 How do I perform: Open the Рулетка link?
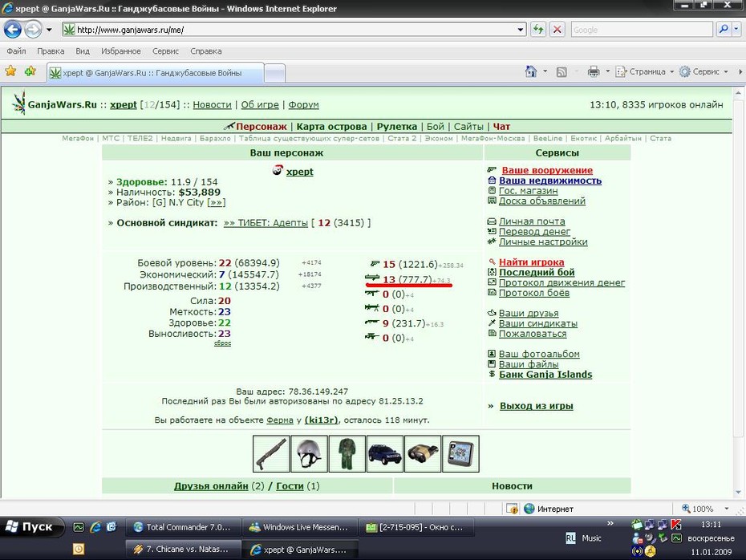397,127
